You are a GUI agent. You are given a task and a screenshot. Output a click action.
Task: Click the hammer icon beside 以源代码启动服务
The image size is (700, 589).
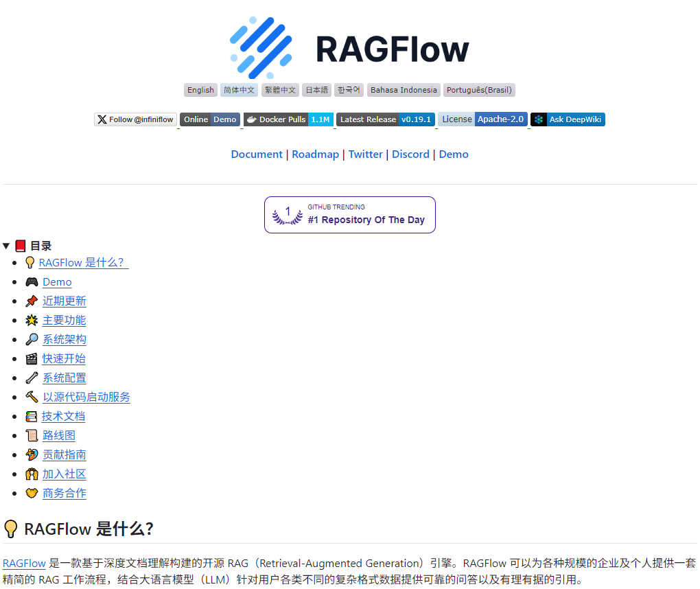click(32, 397)
